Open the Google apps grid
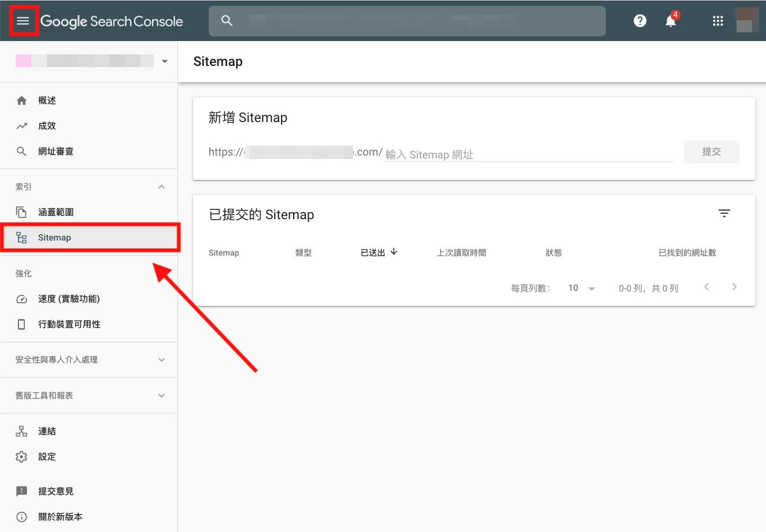The width and height of the screenshot is (766, 532). pyautogui.click(x=718, y=21)
